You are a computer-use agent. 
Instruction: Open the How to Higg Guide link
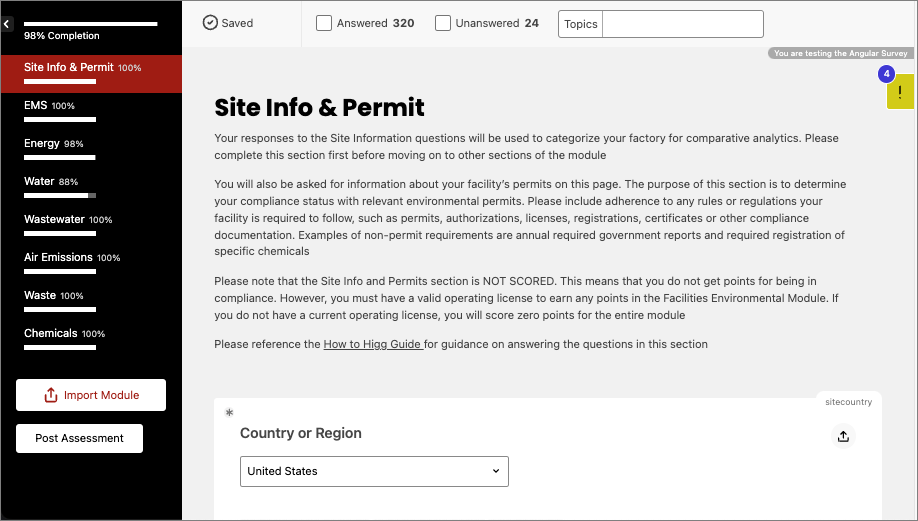pos(372,344)
